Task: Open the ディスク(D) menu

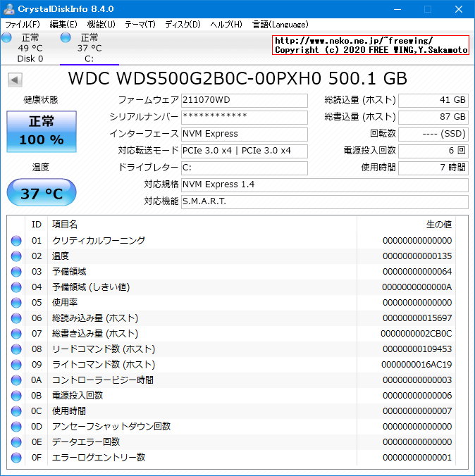Action: point(183,25)
